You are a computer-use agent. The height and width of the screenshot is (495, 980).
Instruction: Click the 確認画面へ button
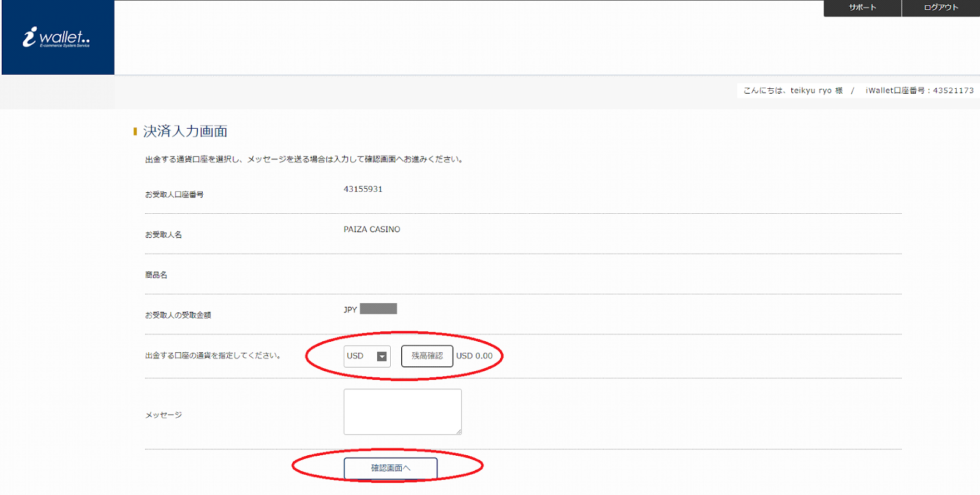tap(390, 468)
